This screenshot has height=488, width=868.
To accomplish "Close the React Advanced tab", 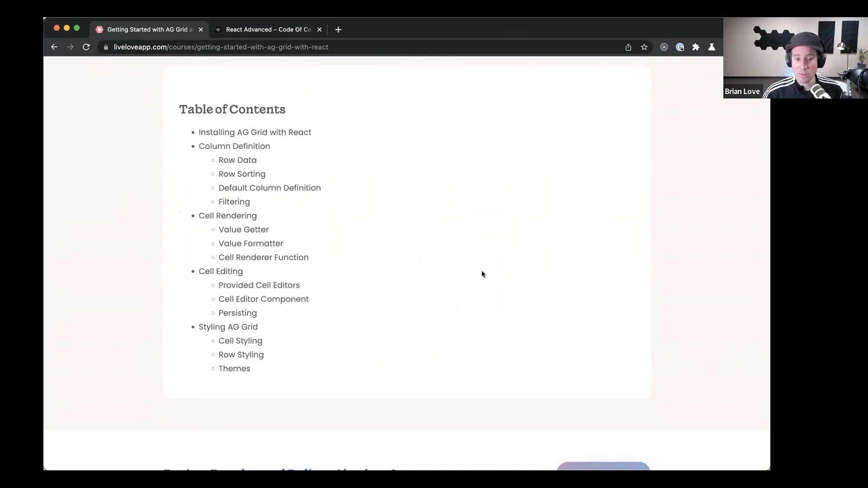I will point(320,29).
